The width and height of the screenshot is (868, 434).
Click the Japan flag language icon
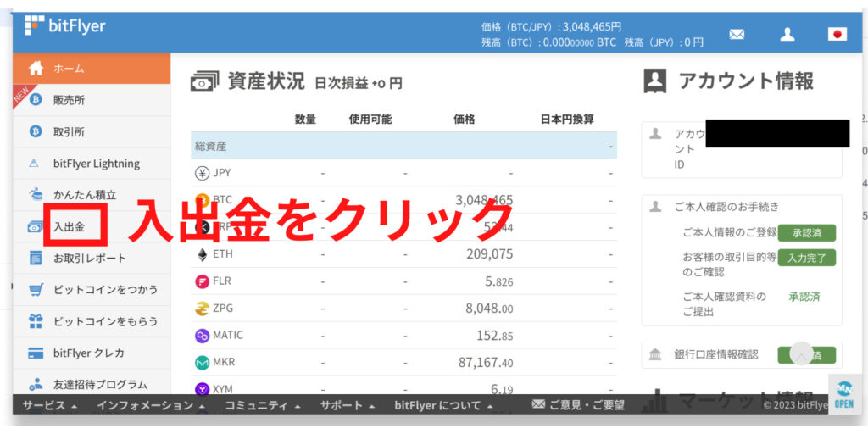coord(837,34)
